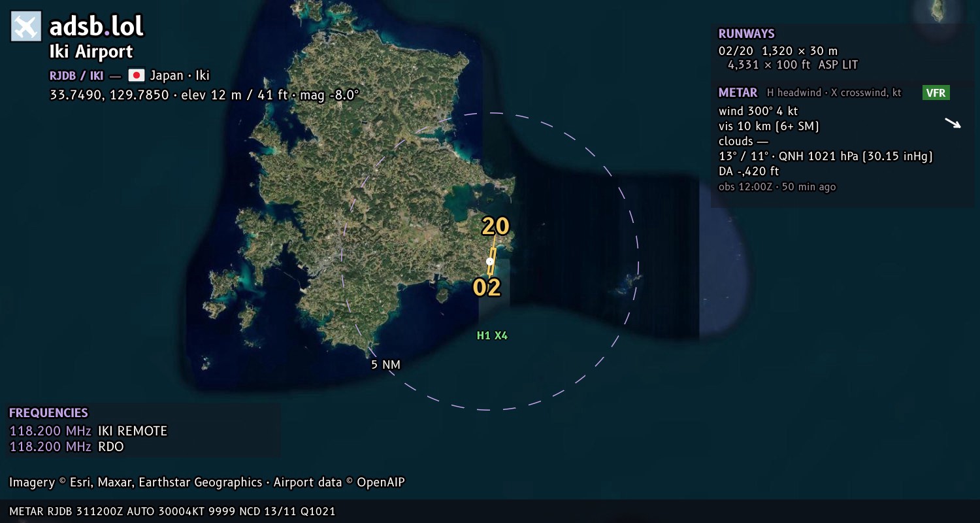
Task: Click the Imagery © Esri, Maxar attribution text
Action: [x=207, y=482]
